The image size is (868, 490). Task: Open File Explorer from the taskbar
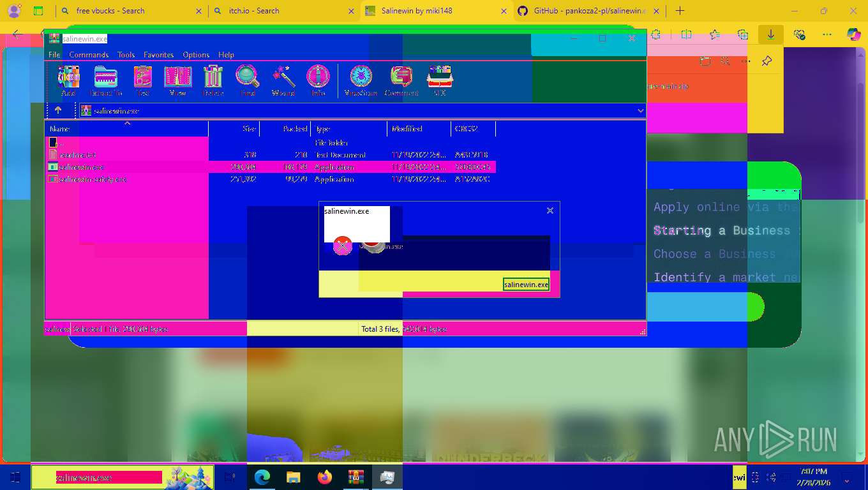coord(293,477)
